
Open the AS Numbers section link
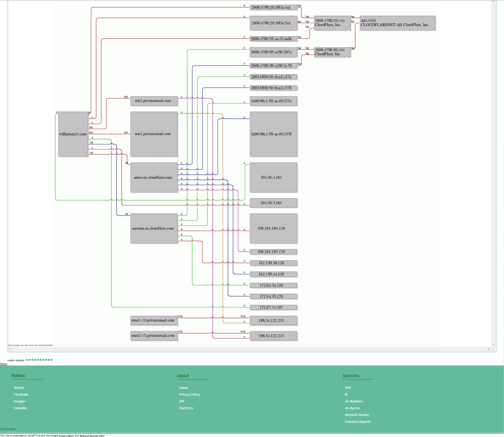tap(354, 401)
